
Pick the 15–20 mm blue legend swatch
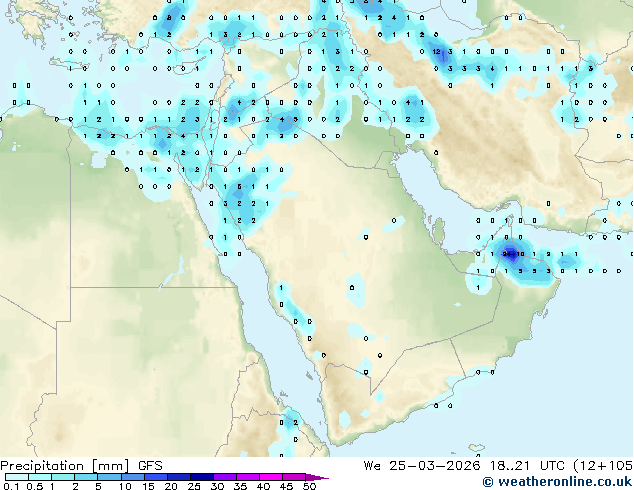(x=156, y=477)
